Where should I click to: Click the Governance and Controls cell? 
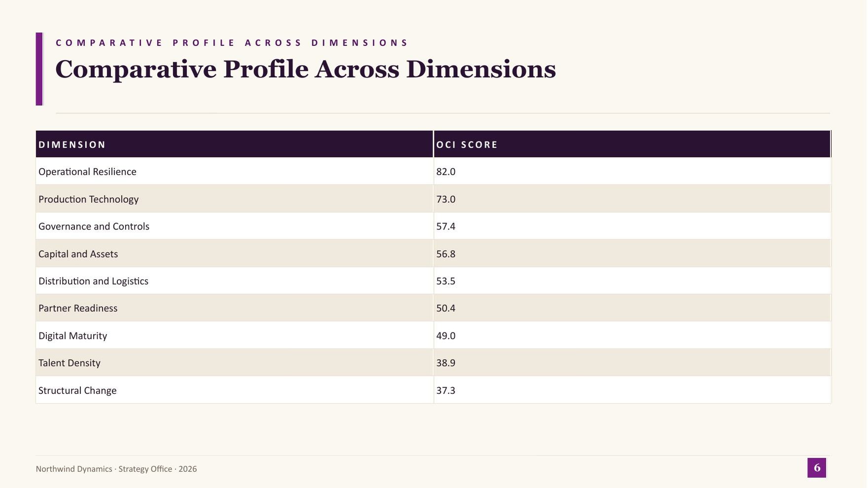pos(234,226)
